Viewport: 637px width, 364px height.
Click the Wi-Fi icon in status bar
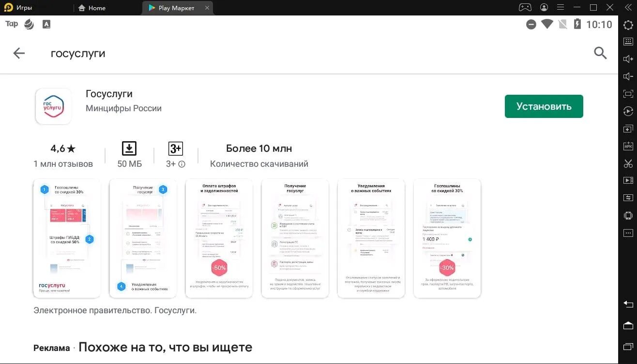click(547, 24)
